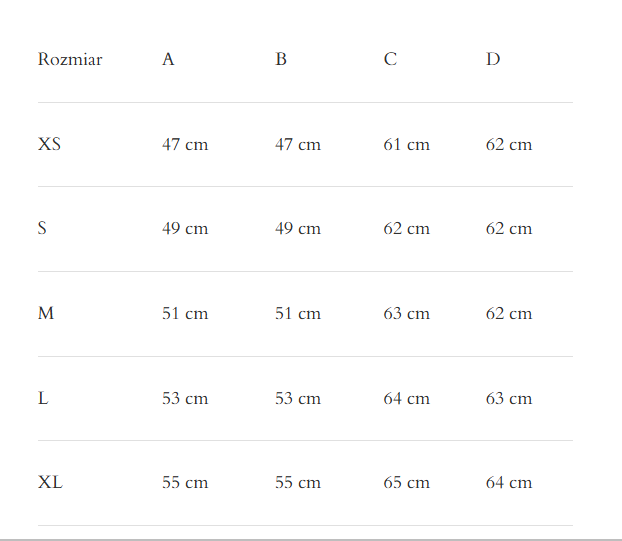622x541 pixels.
Task: Click the XS row A value 47 cm
Action: click(185, 144)
